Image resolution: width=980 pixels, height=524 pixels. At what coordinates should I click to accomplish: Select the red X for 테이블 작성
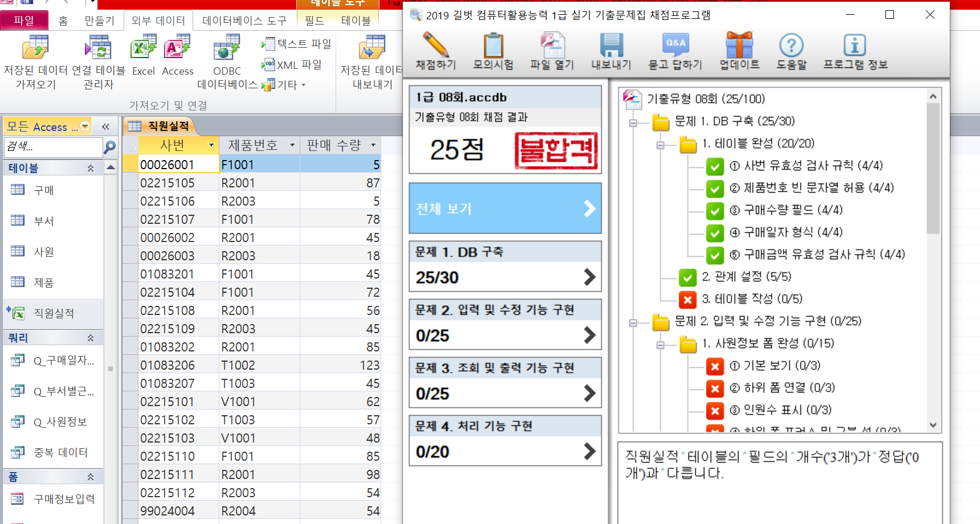click(688, 300)
